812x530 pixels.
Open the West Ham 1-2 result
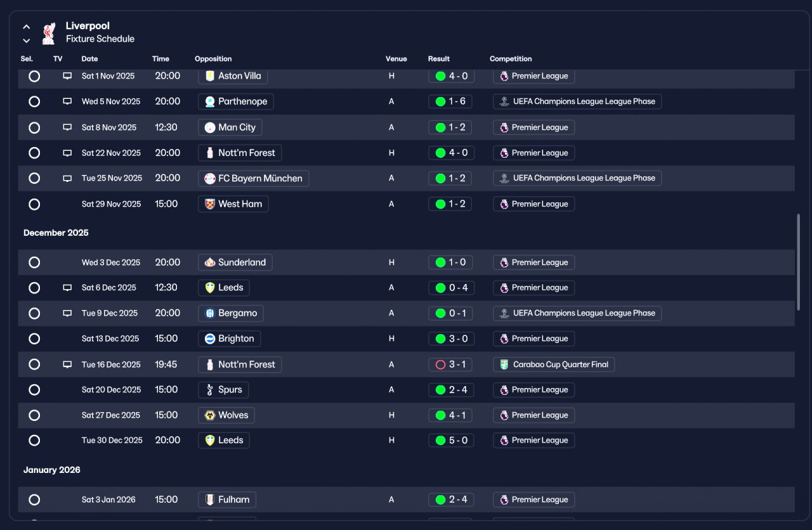click(x=451, y=204)
